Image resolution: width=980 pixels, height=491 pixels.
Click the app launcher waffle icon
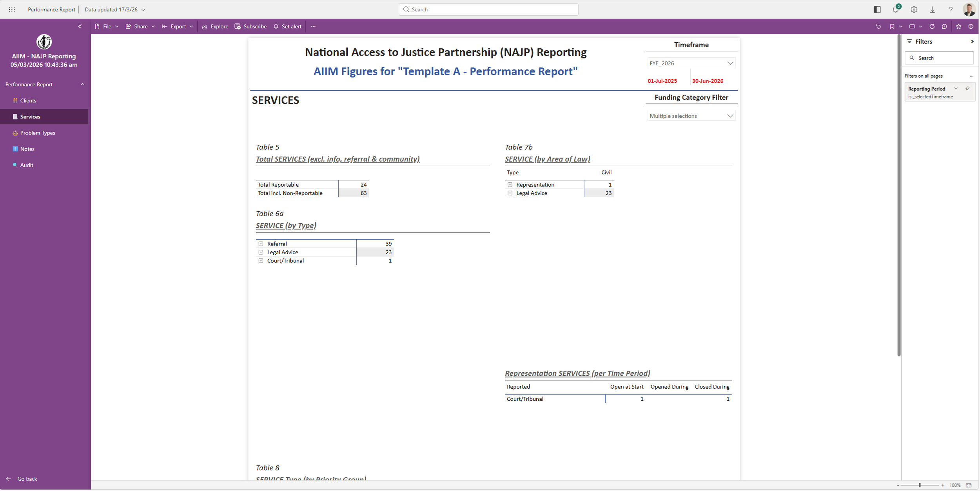pyautogui.click(x=12, y=9)
